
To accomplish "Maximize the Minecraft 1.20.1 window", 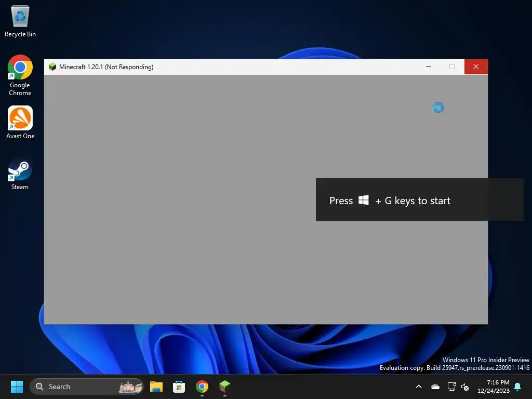I will click(x=452, y=67).
